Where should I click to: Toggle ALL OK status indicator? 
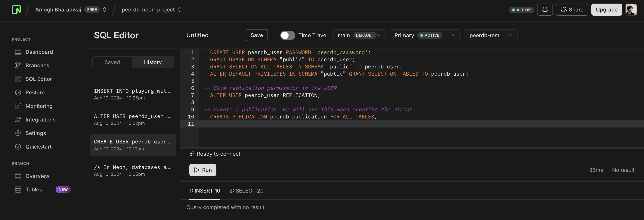(522, 9)
